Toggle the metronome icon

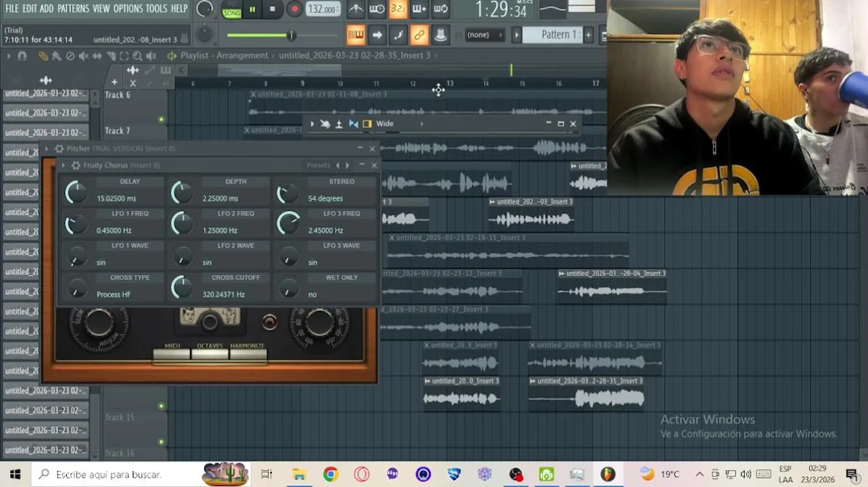click(x=356, y=9)
